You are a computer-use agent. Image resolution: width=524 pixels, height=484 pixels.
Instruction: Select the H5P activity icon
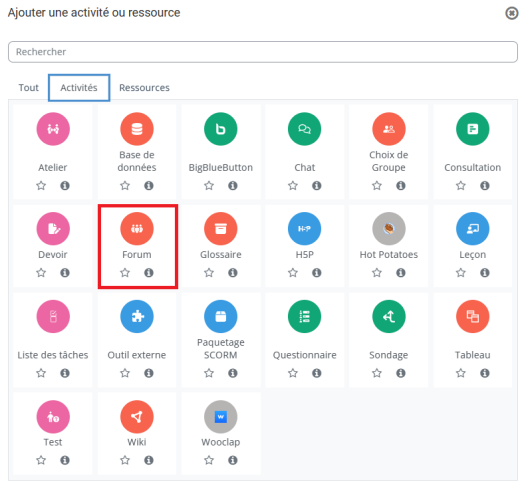click(304, 229)
